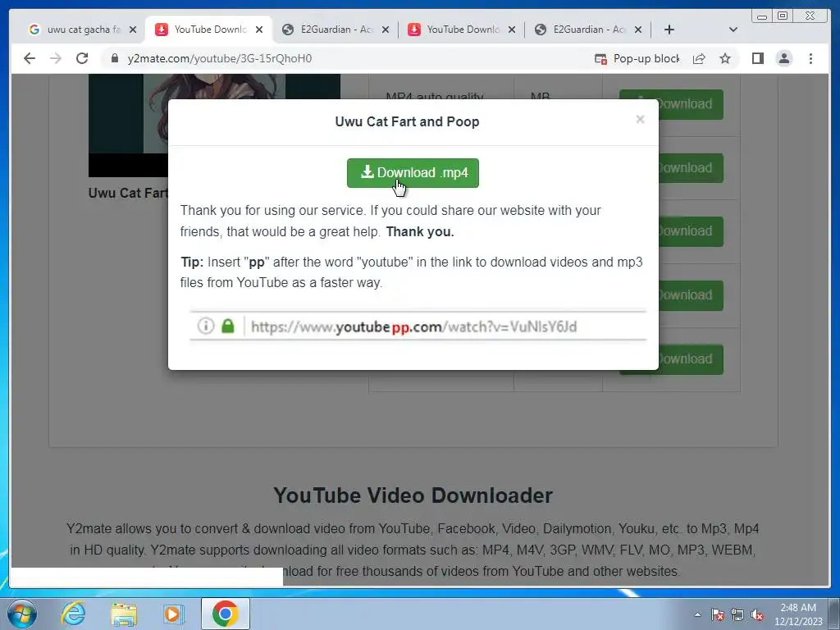The image size is (840, 630).
Task: Open the clock showing 2:48 AM
Action: coord(798,614)
